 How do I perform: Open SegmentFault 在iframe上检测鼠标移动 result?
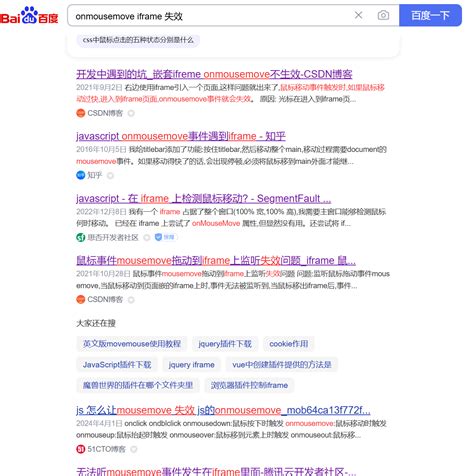[x=203, y=199]
